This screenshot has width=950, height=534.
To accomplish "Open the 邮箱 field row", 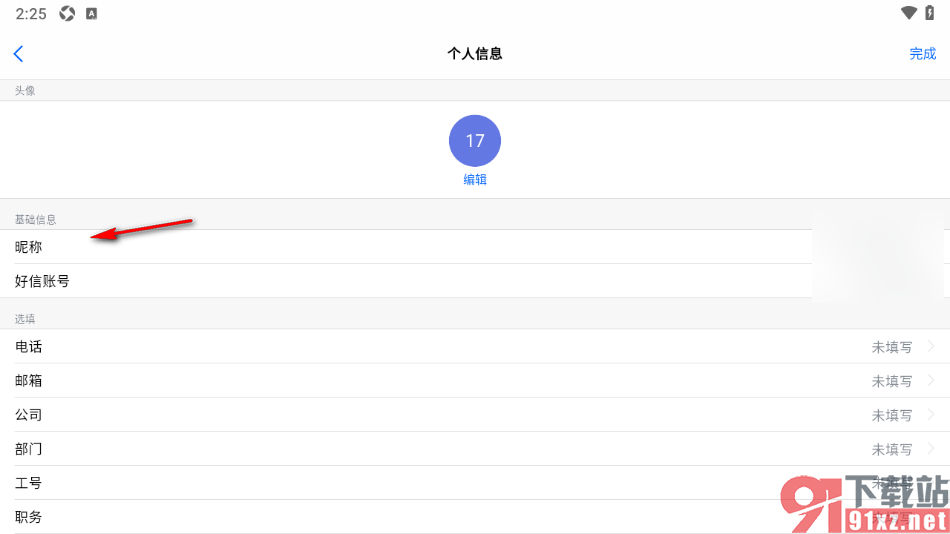I will pos(475,381).
